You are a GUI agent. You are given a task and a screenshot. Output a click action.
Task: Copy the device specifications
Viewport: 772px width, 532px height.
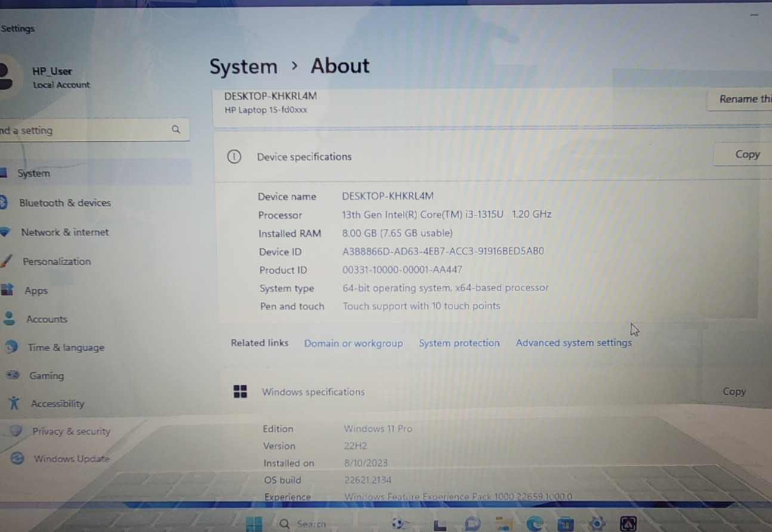click(743, 154)
